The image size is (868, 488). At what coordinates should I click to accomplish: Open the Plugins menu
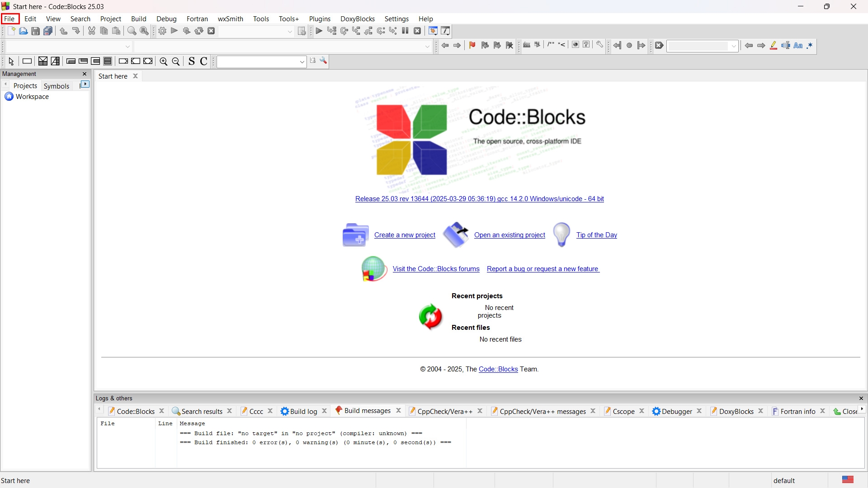tap(320, 19)
